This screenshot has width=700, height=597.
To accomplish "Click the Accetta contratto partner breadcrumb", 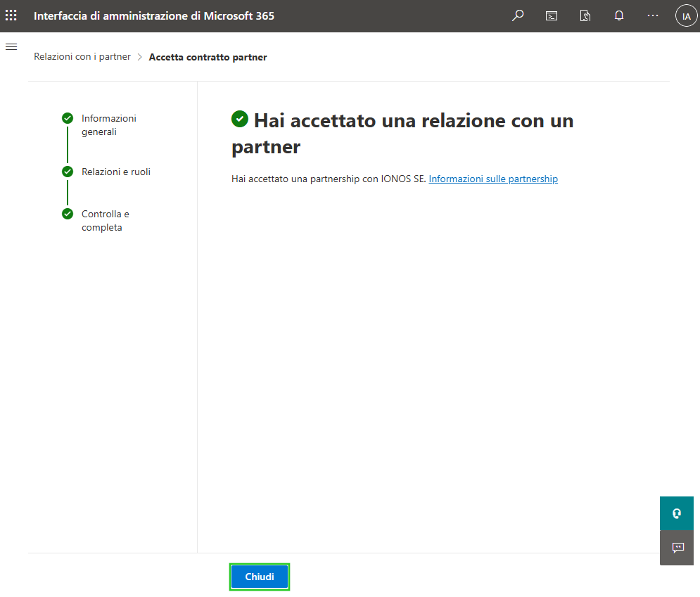I will 208,57.
